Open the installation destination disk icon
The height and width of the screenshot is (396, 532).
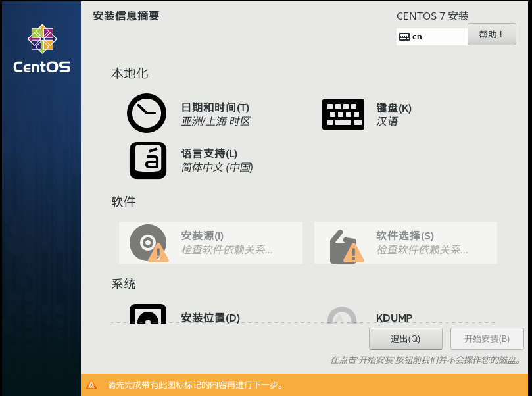[x=148, y=314]
